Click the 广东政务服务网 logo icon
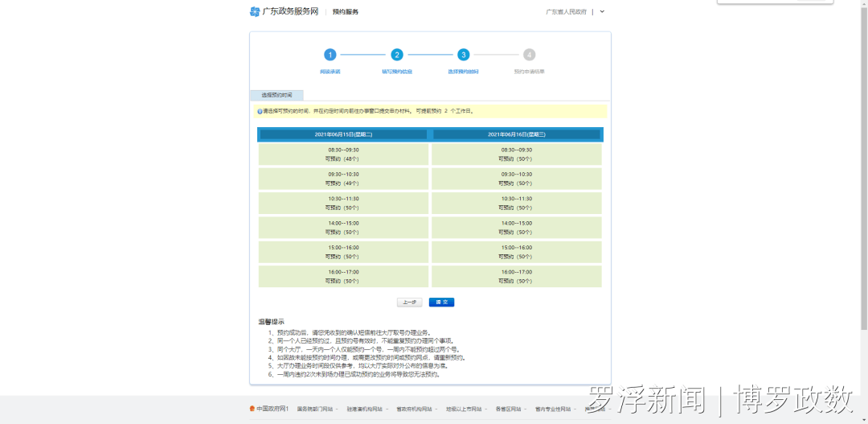Image resolution: width=868 pixels, height=424 pixels. (x=255, y=11)
